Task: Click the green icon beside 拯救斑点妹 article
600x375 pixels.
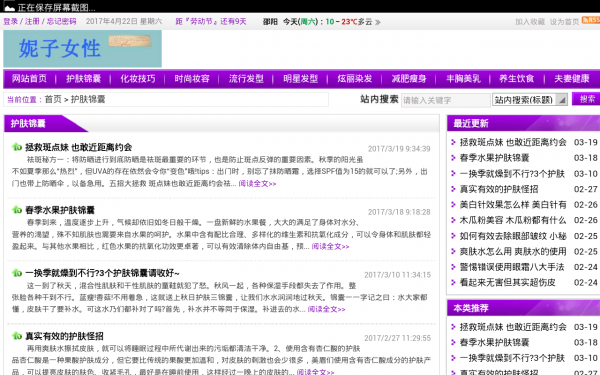Action: (16, 147)
